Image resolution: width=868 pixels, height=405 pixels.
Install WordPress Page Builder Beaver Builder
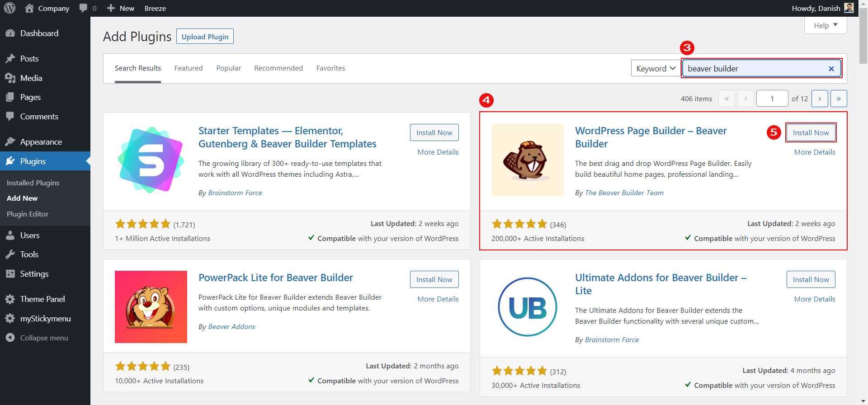click(x=811, y=132)
